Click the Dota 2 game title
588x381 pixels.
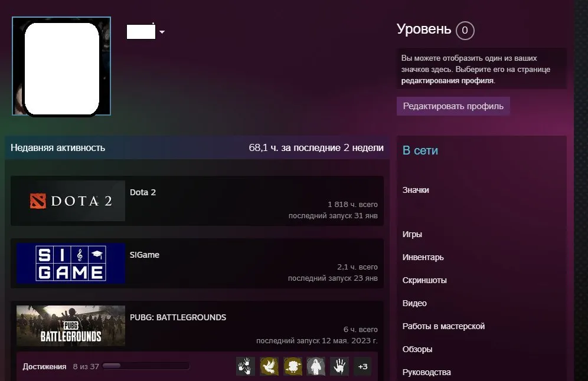pos(142,192)
